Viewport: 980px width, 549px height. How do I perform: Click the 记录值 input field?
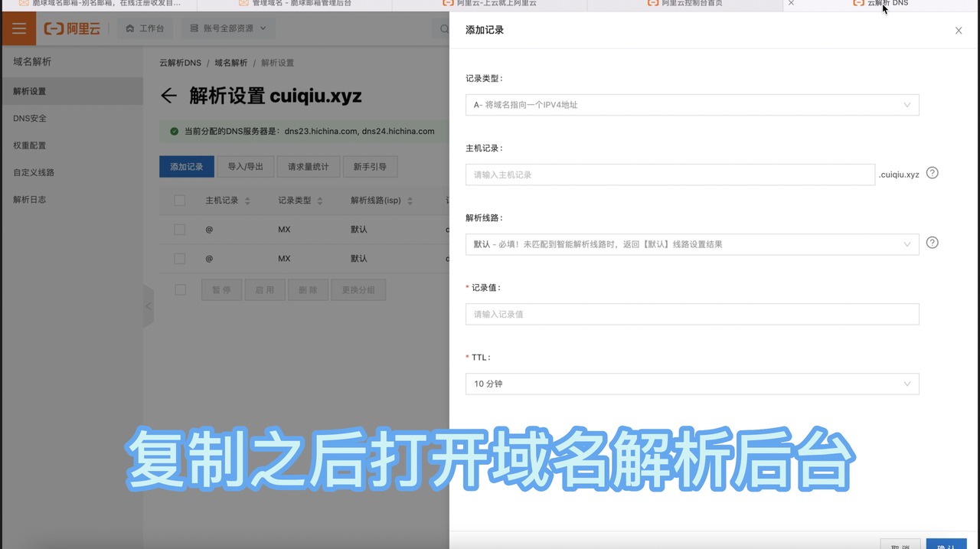point(692,314)
